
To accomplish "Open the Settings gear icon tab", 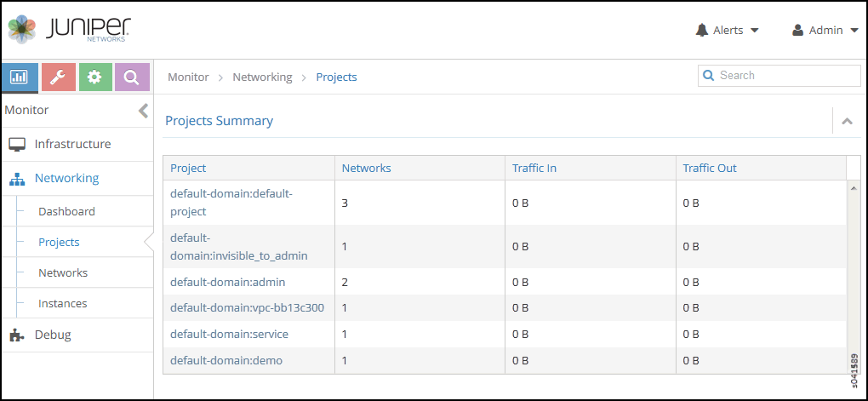I will [95, 77].
